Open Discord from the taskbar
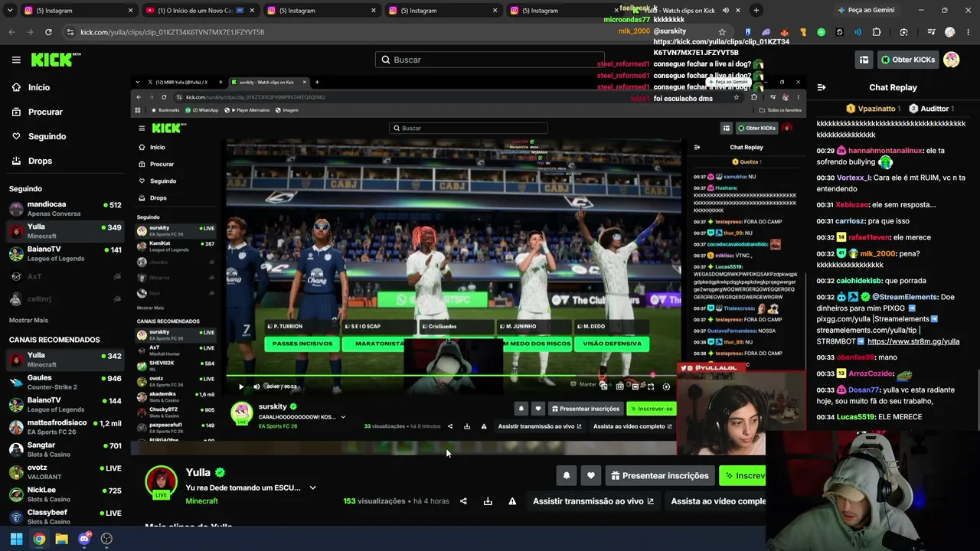Image resolution: width=980 pixels, height=551 pixels. pyautogui.click(x=84, y=539)
